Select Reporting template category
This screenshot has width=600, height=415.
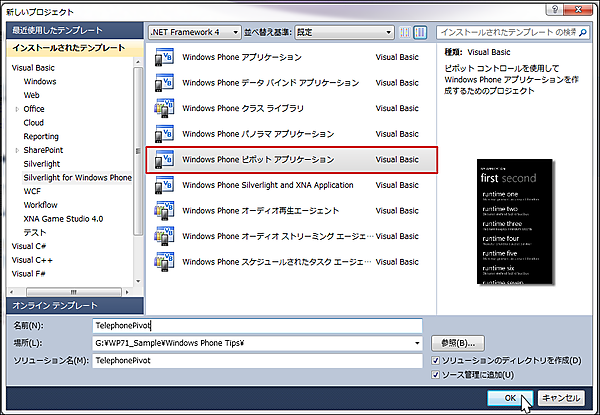[x=41, y=137]
